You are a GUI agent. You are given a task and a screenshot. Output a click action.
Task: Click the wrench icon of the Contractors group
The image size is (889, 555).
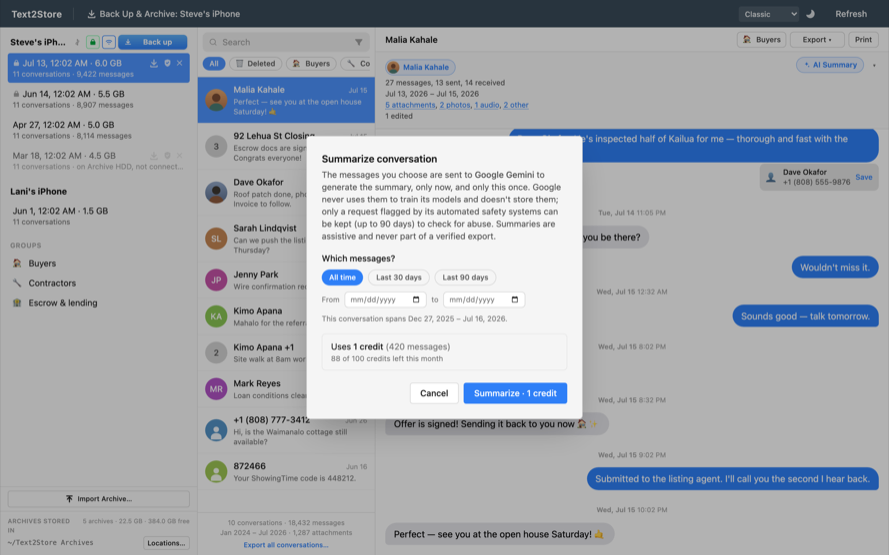[17, 283]
